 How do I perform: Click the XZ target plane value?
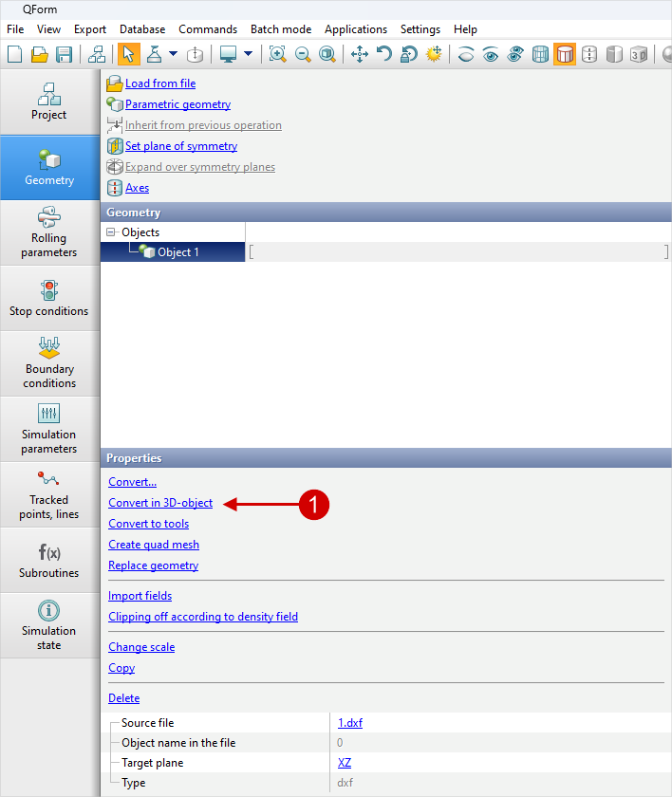pos(345,763)
